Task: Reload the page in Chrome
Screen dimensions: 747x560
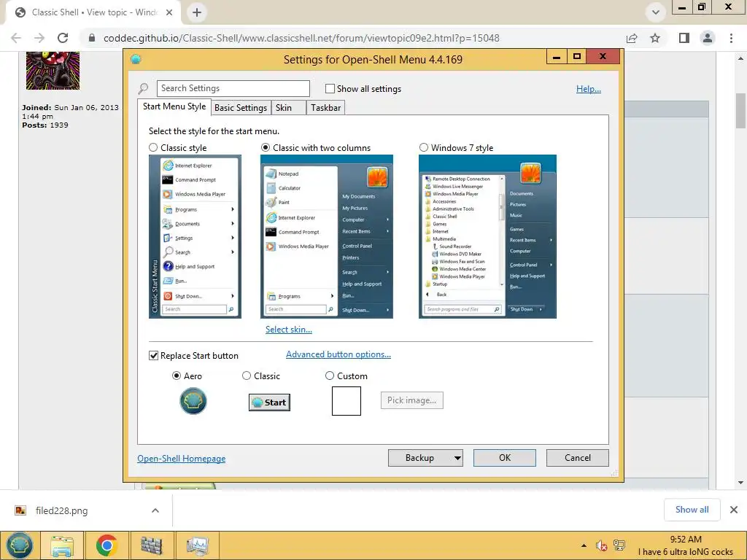Action: [63, 38]
